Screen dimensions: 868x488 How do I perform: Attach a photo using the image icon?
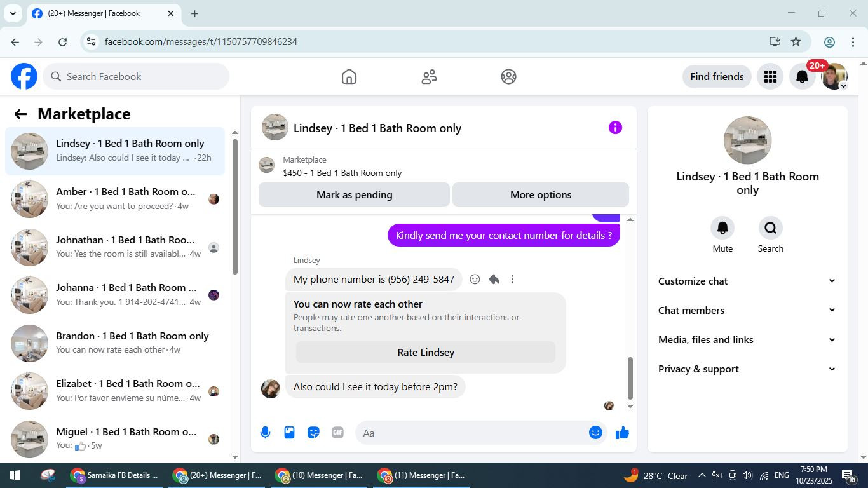(289, 433)
